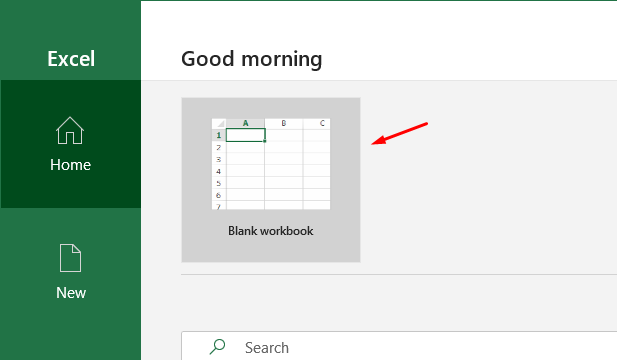The height and width of the screenshot is (360, 617).
Task: Click the magnifying glass search icon
Action: 217,347
